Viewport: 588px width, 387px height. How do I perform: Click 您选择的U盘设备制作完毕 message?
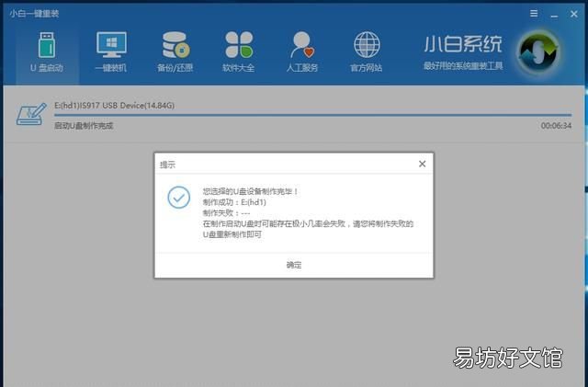pyautogui.click(x=251, y=191)
